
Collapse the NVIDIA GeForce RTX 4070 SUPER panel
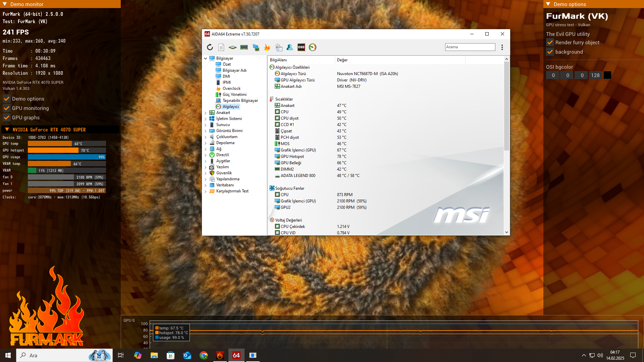coord(7,130)
